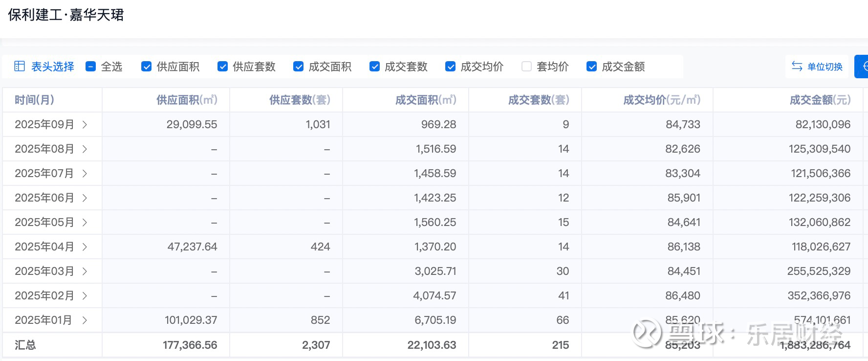Click the 表头选择 label
The width and height of the screenshot is (868, 361).
click(52, 67)
